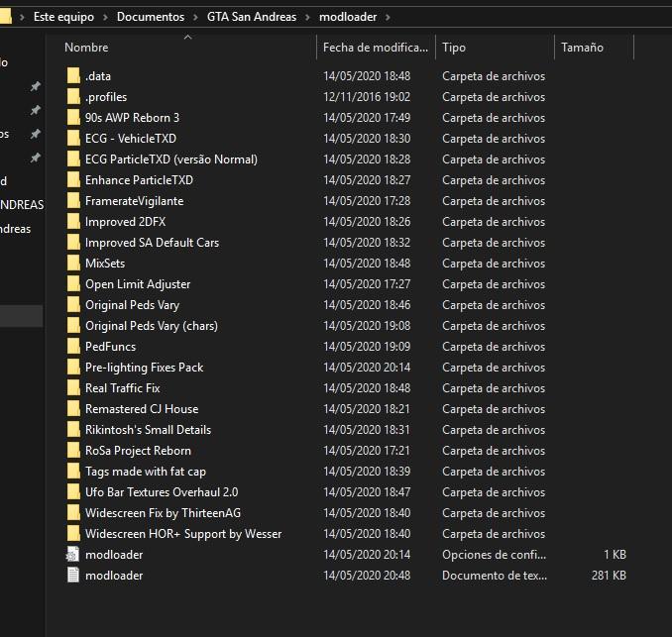
Task: Expand the chevron after Documentos breadcrumb
Action: pyautogui.click(x=195, y=17)
